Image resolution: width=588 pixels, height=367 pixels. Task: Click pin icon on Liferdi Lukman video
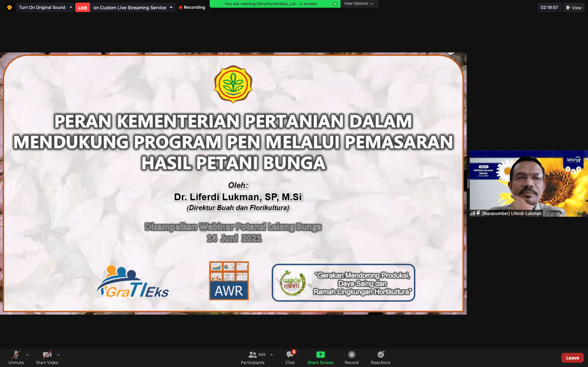(x=478, y=213)
